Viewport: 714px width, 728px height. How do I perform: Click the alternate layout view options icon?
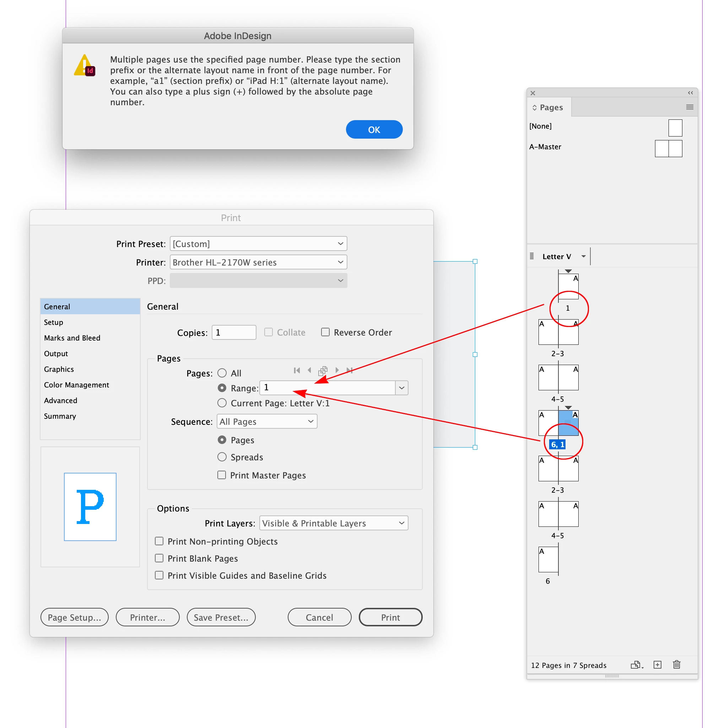click(x=532, y=256)
